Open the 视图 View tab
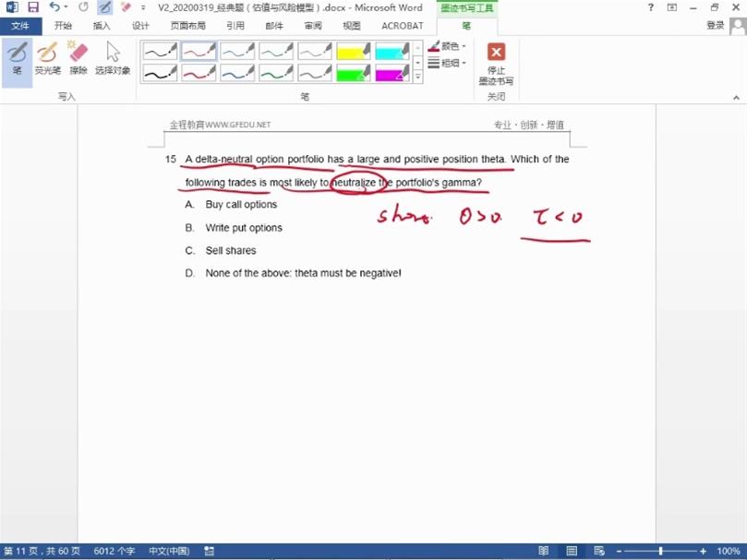The height and width of the screenshot is (560, 747). click(x=352, y=26)
